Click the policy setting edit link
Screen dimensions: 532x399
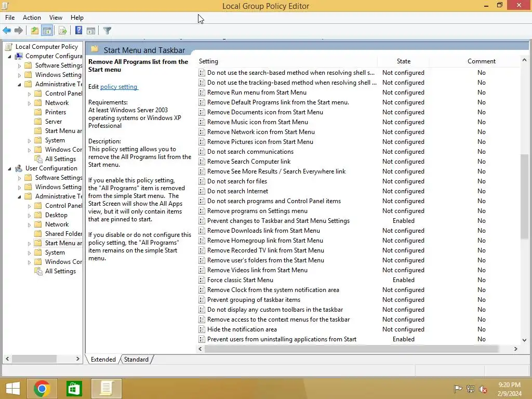pyautogui.click(x=119, y=87)
